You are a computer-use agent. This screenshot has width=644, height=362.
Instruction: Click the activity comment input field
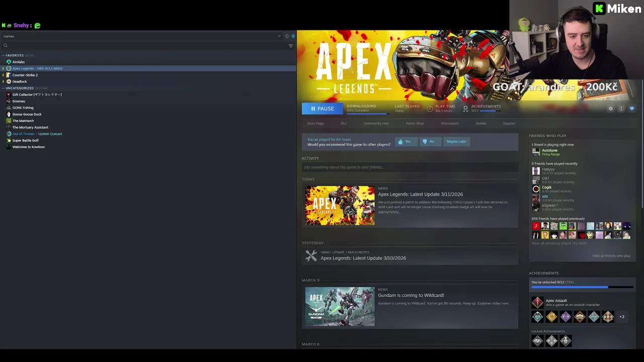pos(410,167)
